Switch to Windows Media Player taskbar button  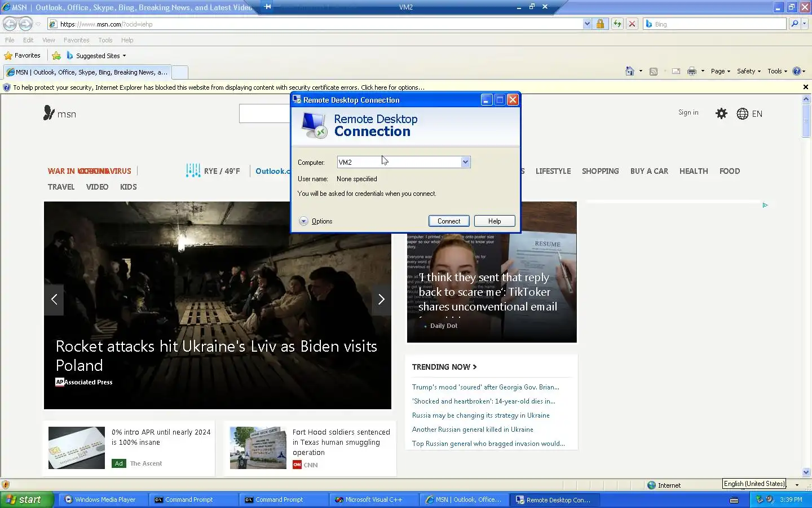tap(103, 500)
